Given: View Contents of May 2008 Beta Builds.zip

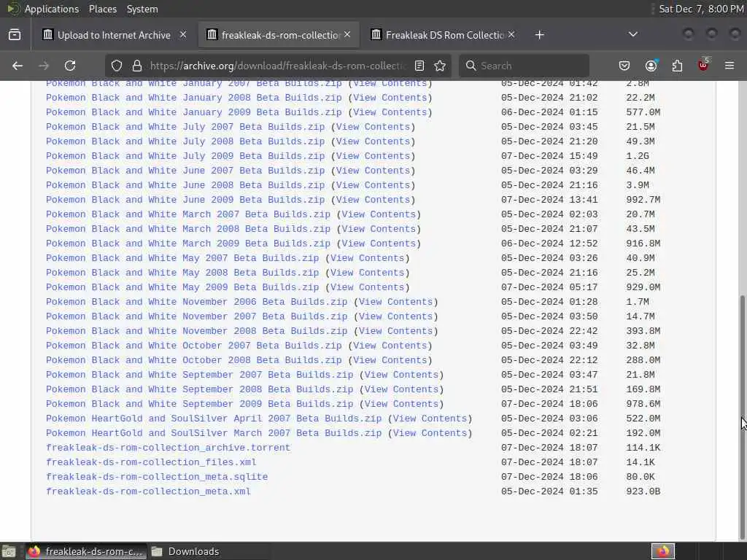Looking at the screenshot, I should pyautogui.click(x=368, y=273).
